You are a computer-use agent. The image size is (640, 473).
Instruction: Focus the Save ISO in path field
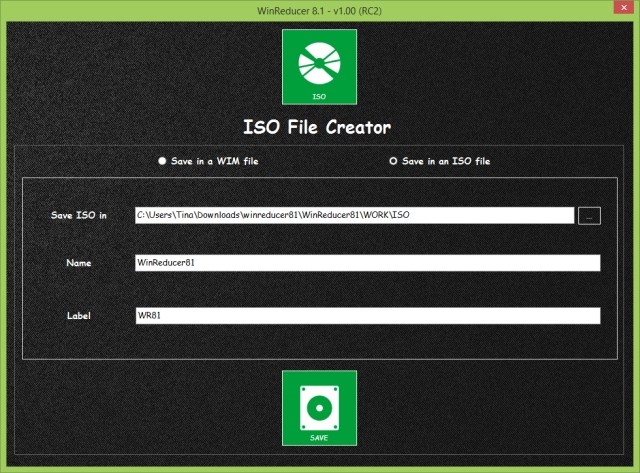(354, 215)
